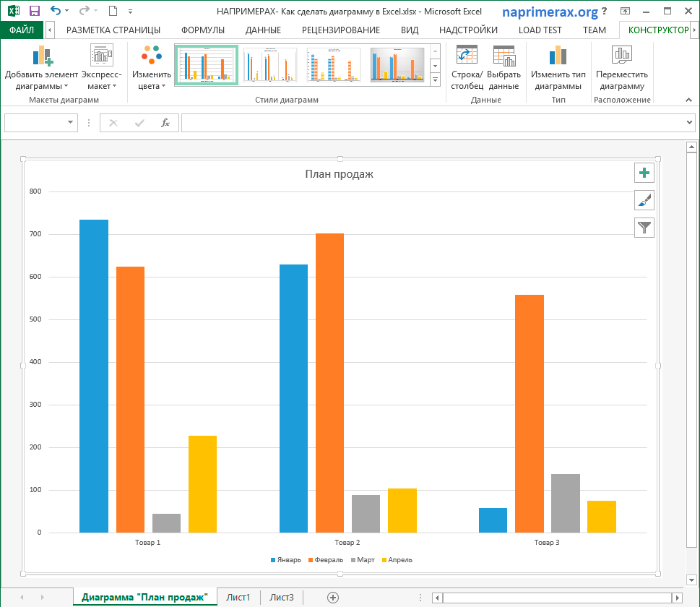Expand the chart styles gallery
Viewport: 700px width, 607px height.
[x=435, y=79]
